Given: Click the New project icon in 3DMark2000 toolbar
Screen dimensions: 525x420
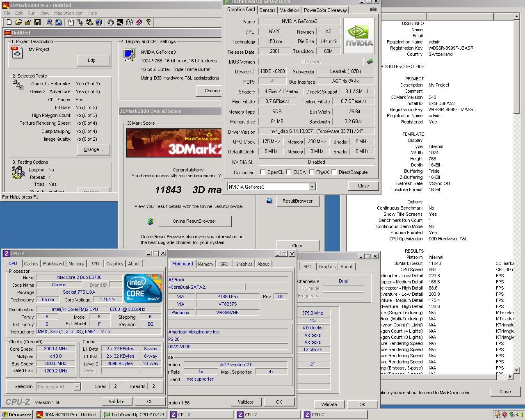Looking at the screenshot, I should coord(9,22).
